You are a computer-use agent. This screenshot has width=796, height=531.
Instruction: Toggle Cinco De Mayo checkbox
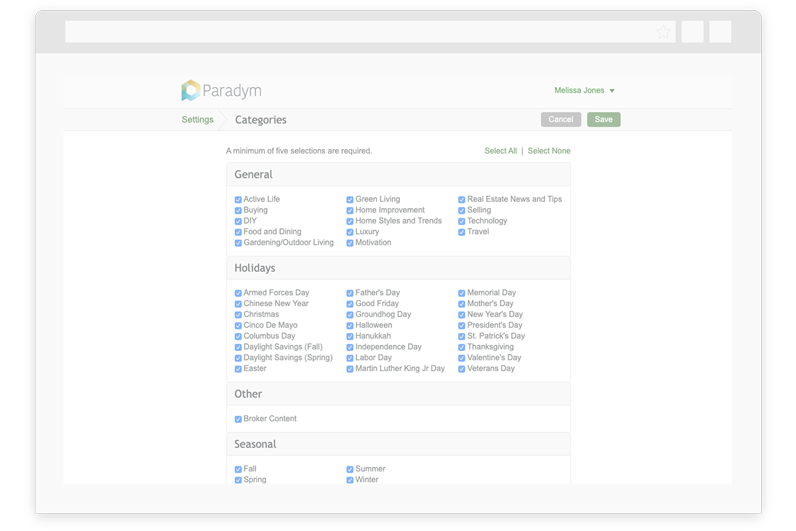238,325
